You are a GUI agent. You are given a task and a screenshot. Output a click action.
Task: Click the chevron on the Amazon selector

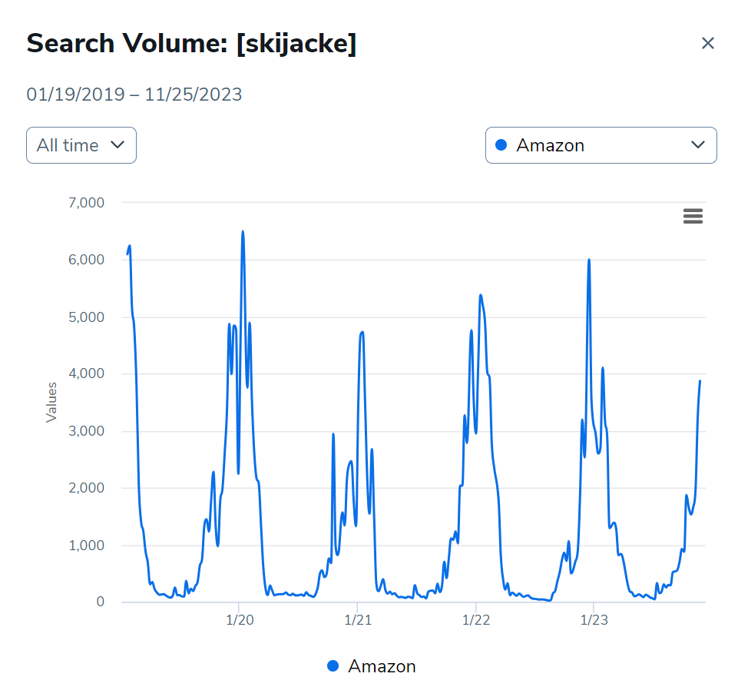(x=698, y=144)
